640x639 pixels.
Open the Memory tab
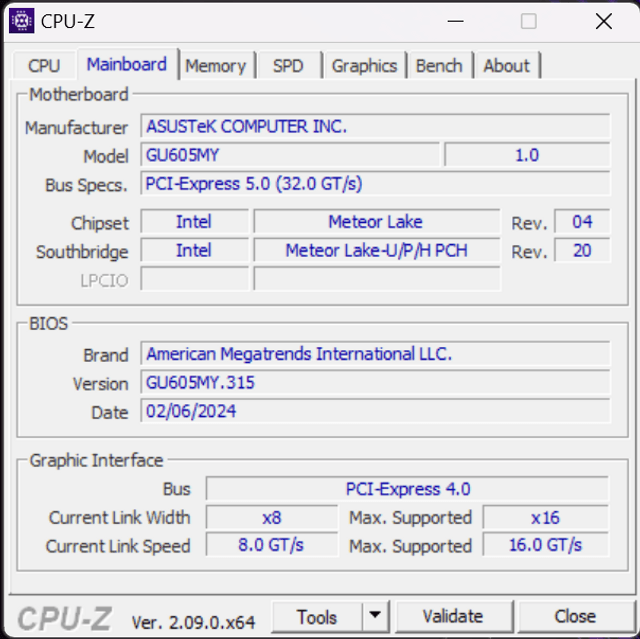[215, 66]
